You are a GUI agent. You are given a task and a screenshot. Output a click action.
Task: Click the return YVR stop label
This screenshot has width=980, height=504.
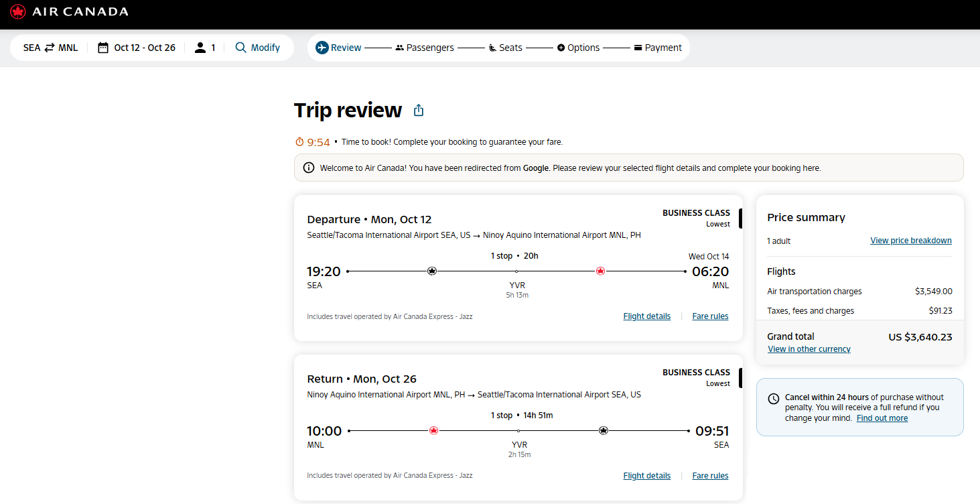point(519,445)
